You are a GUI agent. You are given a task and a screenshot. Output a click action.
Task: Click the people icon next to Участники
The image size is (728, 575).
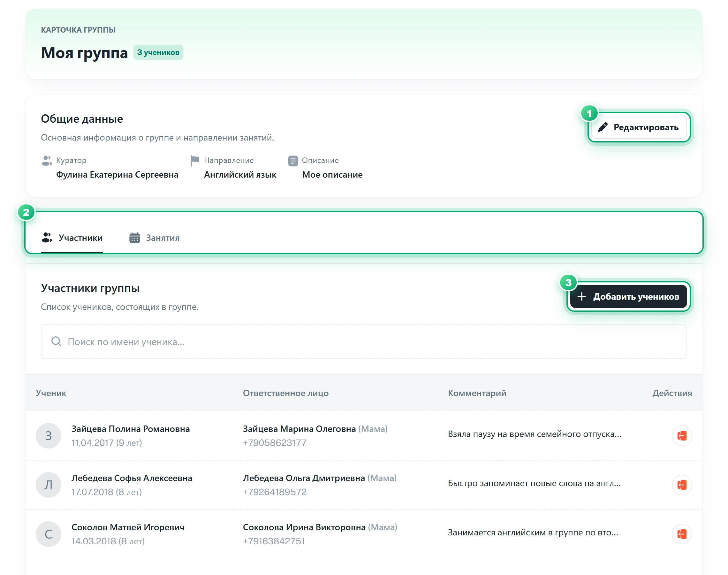[x=47, y=238]
